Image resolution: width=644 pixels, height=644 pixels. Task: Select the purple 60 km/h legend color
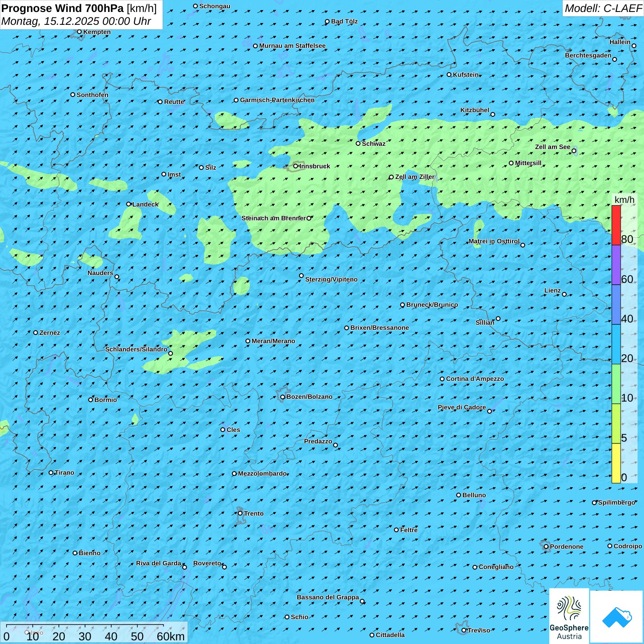click(616, 265)
